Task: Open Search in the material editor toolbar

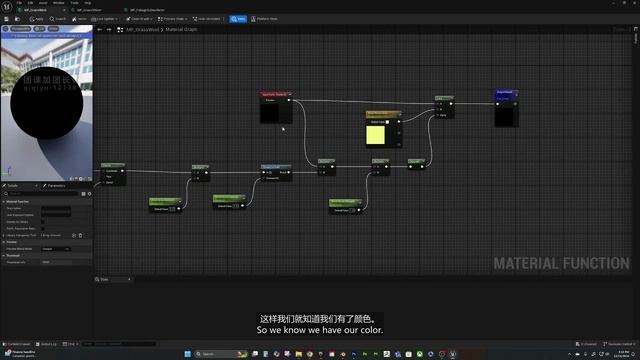Action: pos(58,19)
